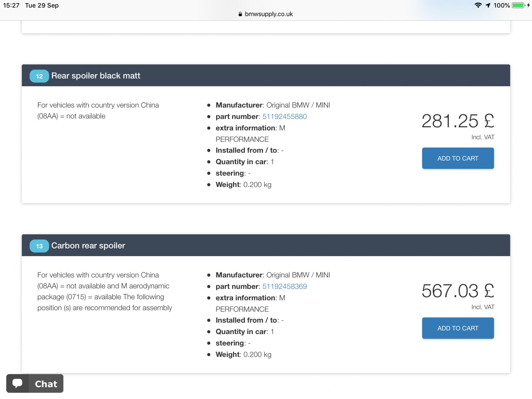Viewport: 532px width, 399px height.
Task: Click extra information line in item 12
Action: (250, 134)
